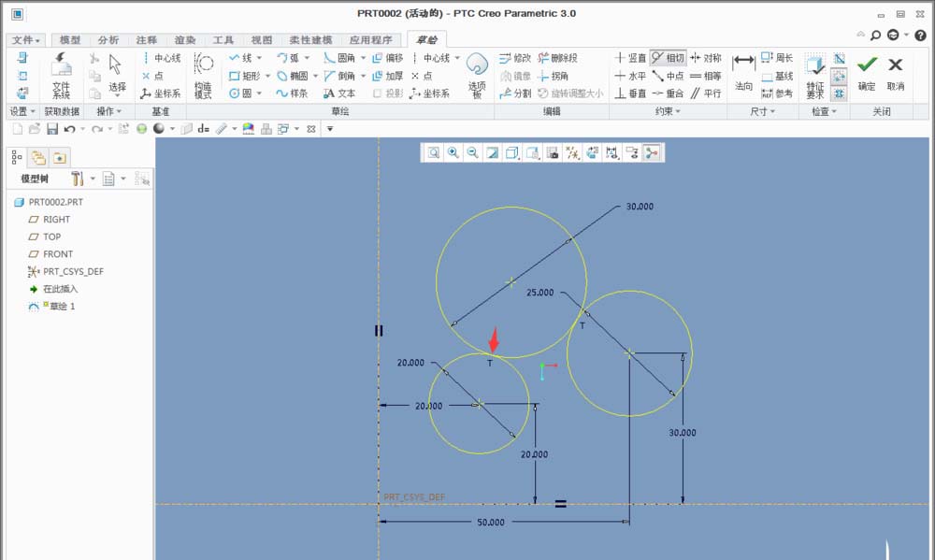Image resolution: width=935 pixels, height=560 pixels.
Task: Switch to the 柔性建模 (Flexible Modeling) tab
Action: (x=310, y=40)
